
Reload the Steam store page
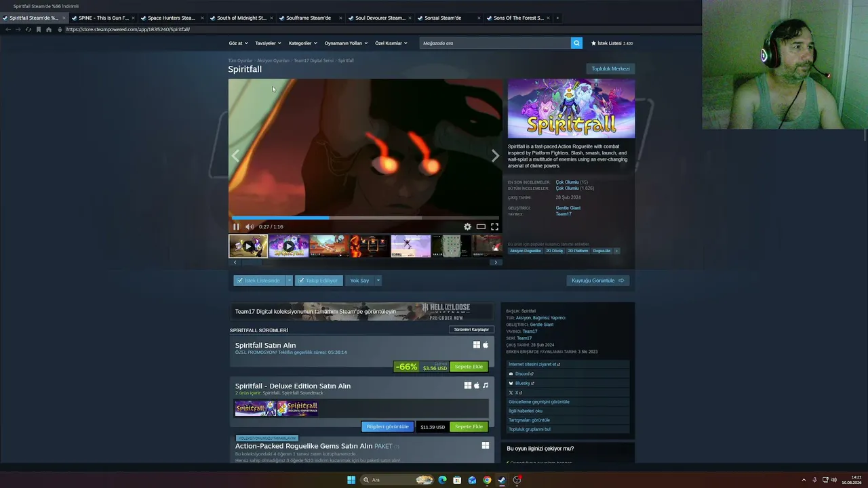(x=28, y=29)
